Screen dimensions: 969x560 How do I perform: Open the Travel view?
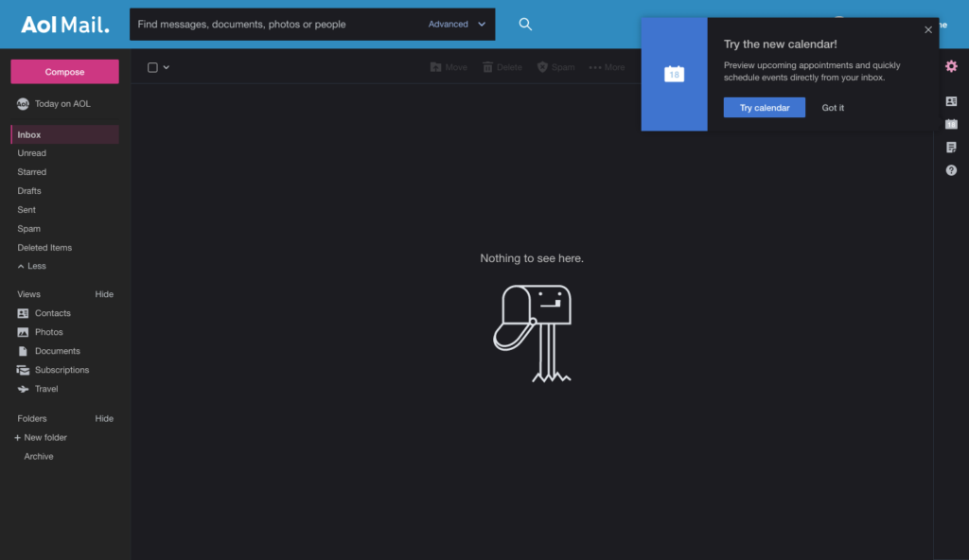(x=44, y=389)
